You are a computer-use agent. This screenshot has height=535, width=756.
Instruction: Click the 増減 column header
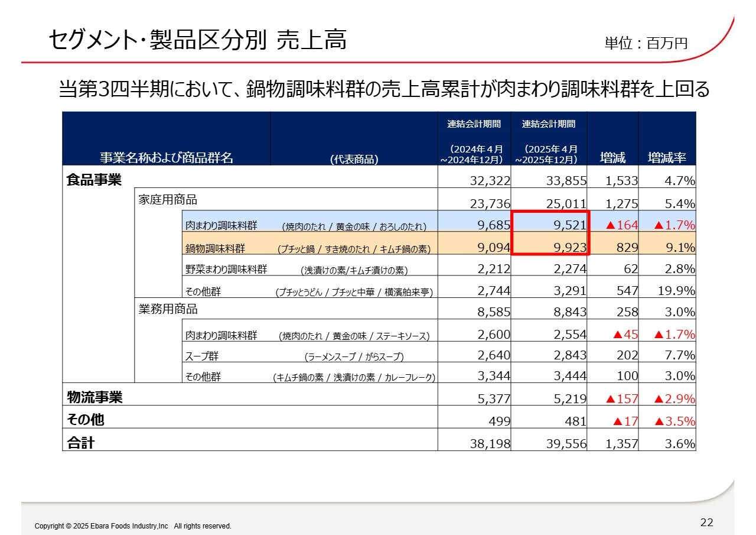click(612, 158)
